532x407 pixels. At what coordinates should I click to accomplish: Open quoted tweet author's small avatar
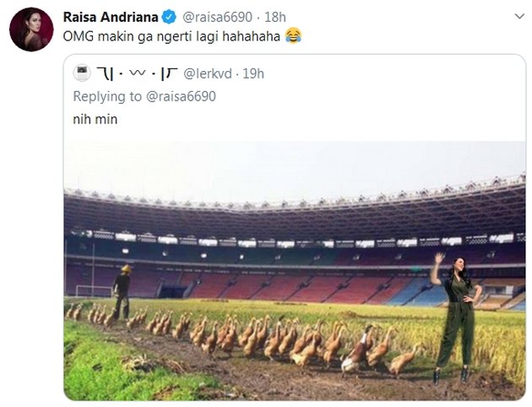(x=82, y=73)
